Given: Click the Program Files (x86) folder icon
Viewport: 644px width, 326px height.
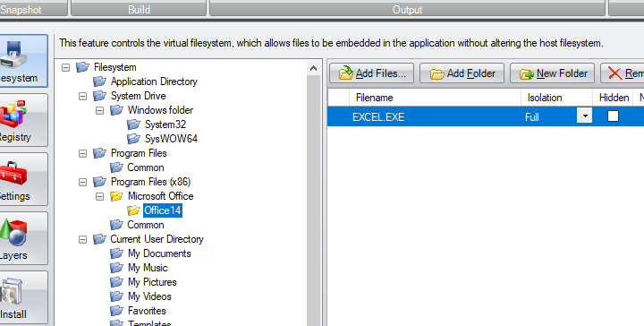Looking at the screenshot, I should (99, 182).
